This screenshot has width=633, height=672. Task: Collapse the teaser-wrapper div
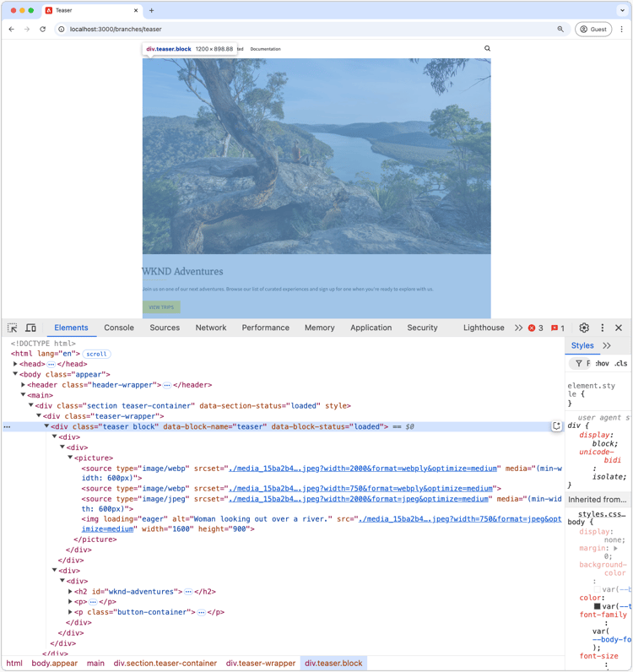click(39, 415)
